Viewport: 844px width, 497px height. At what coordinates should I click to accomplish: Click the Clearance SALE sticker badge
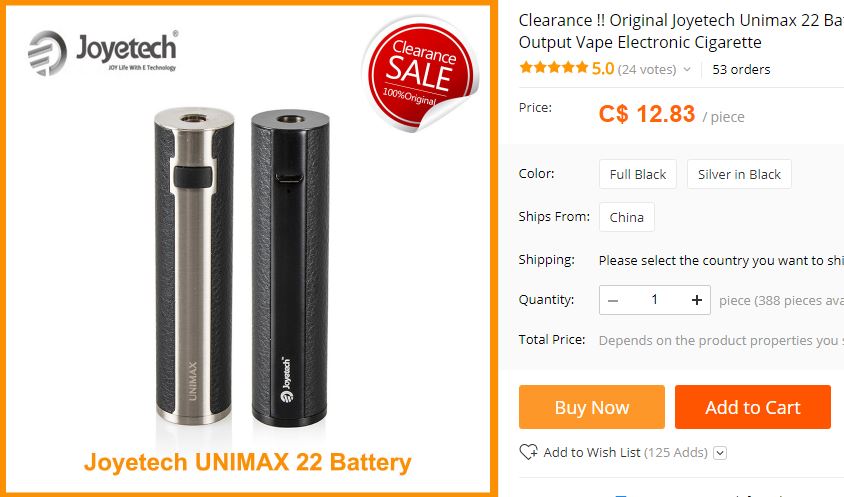[420, 73]
